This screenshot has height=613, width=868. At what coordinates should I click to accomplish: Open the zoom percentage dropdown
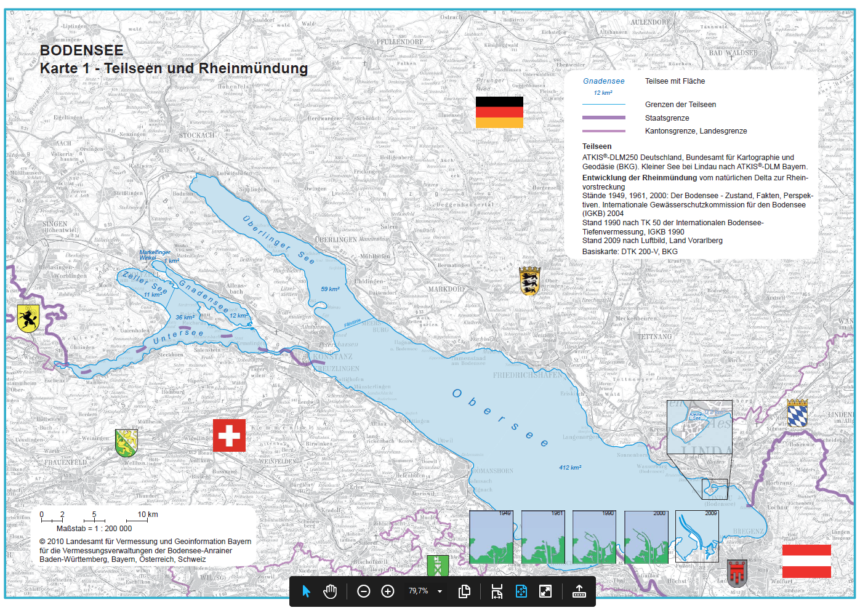pos(439,591)
